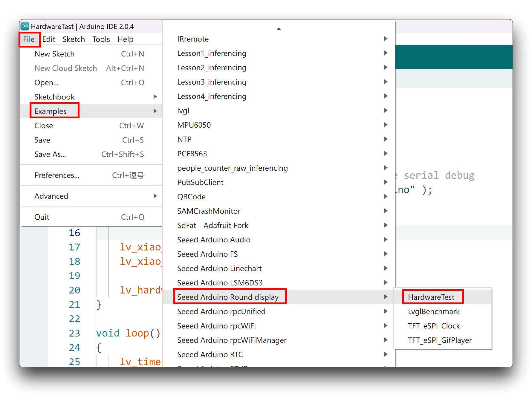This screenshot has height=396, width=532.
Task: Open the Sketch menu
Action: (74, 39)
